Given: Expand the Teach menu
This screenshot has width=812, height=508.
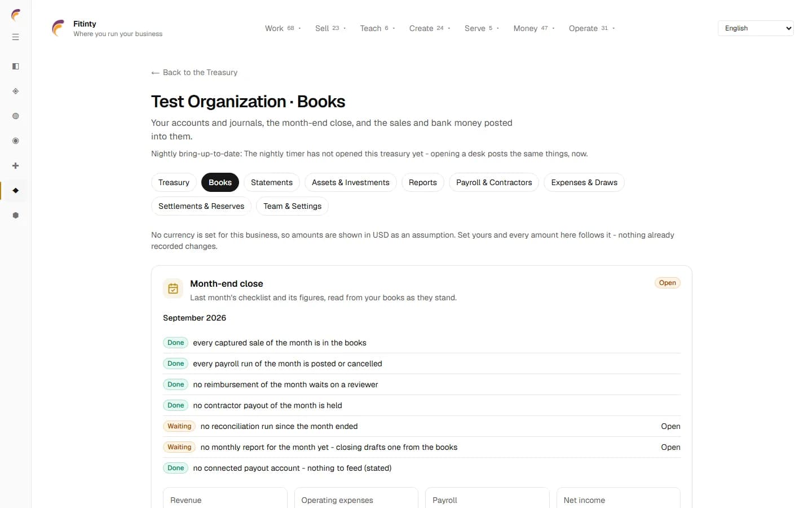Looking at the screenshot, I should [x=377, y=28].
